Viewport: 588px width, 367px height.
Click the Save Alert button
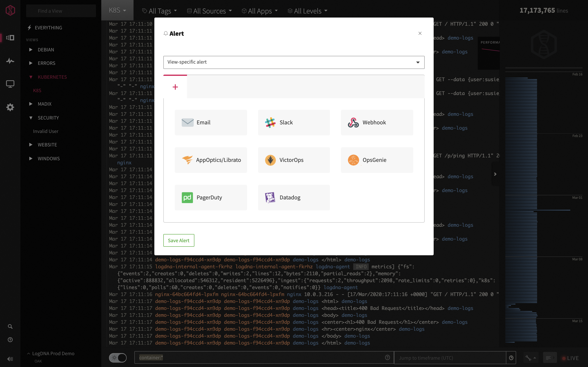coord(178,240)
